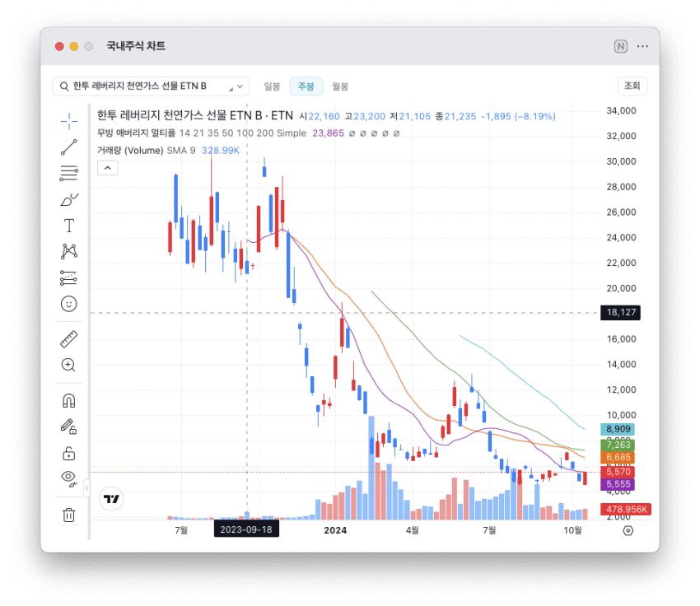Screen dimensions: 700x606
Task: Click the 무빙 애버리지 멀티플 indicator label
Action: click(136, 133)
